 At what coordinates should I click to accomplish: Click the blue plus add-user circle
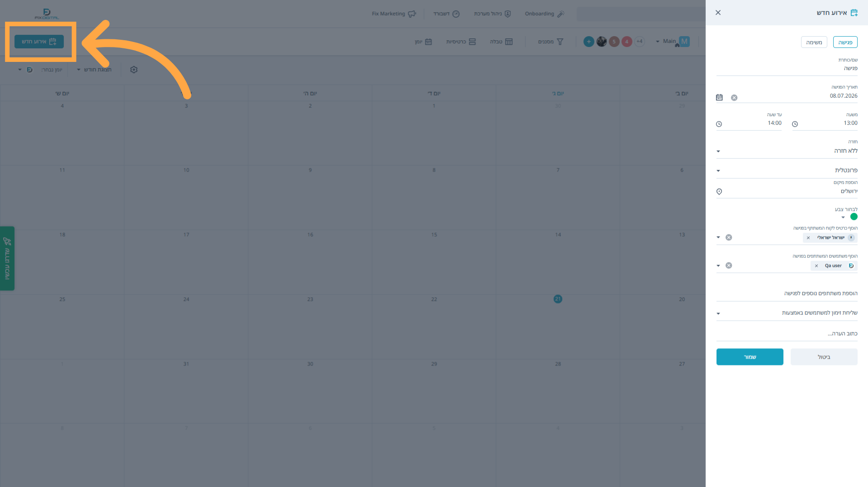(x=589, y=42)
